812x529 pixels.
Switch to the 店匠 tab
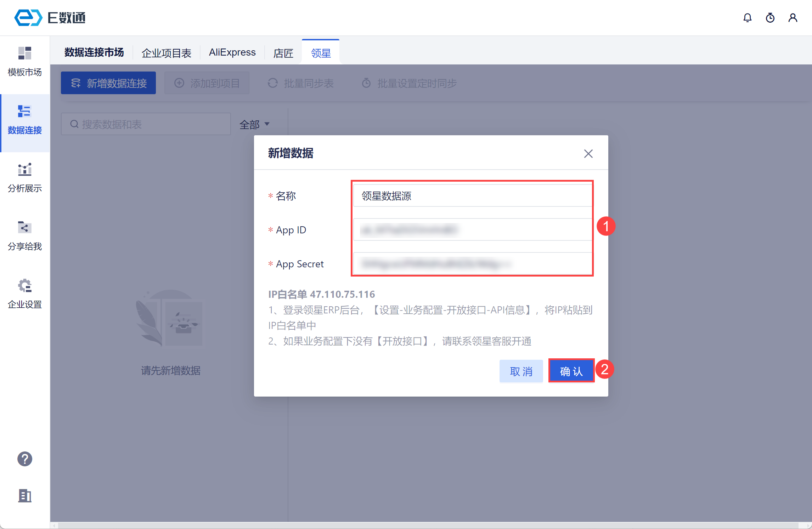click(283, 53)
